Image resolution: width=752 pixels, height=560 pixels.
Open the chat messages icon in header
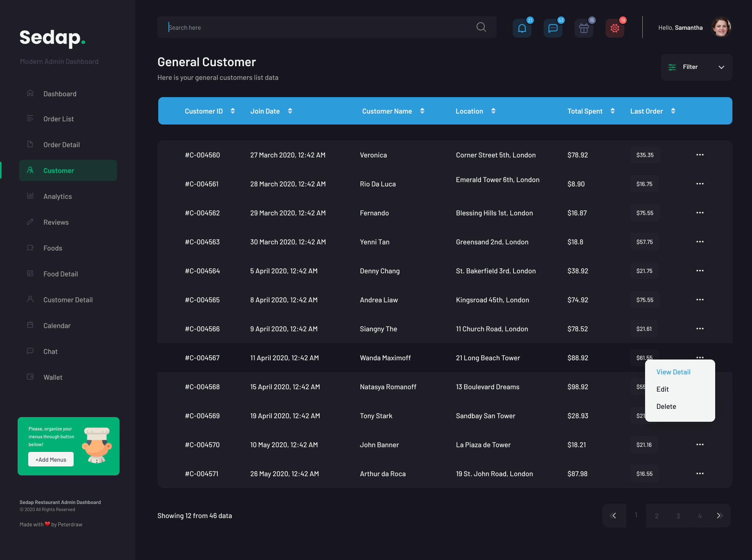tap(553, 28)
